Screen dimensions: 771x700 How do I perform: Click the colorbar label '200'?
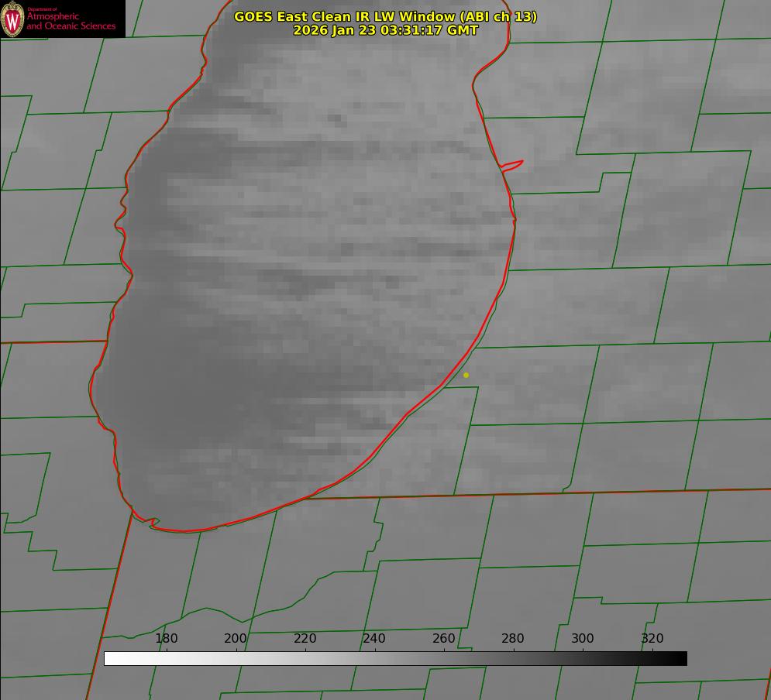tap(236, 638)
